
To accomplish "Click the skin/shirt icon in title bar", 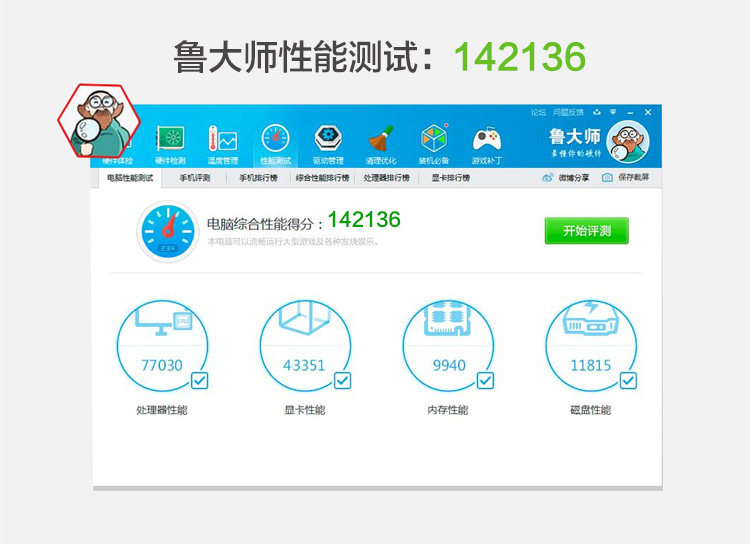I will pos(596,112).
